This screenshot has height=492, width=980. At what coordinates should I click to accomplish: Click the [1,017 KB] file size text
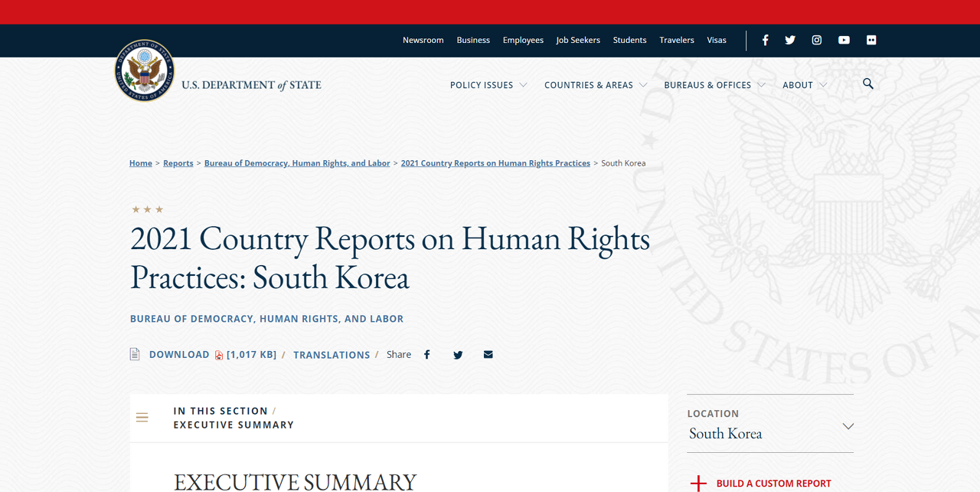[252, 354]
